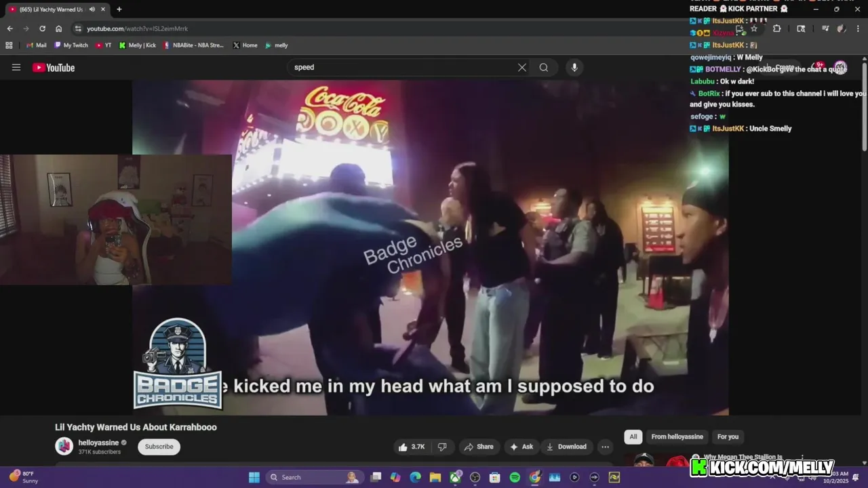Go back in browser history
Image resolution: width=868 pixels, height=488 pixels.
pyautogui.click(x=9, y=28)
